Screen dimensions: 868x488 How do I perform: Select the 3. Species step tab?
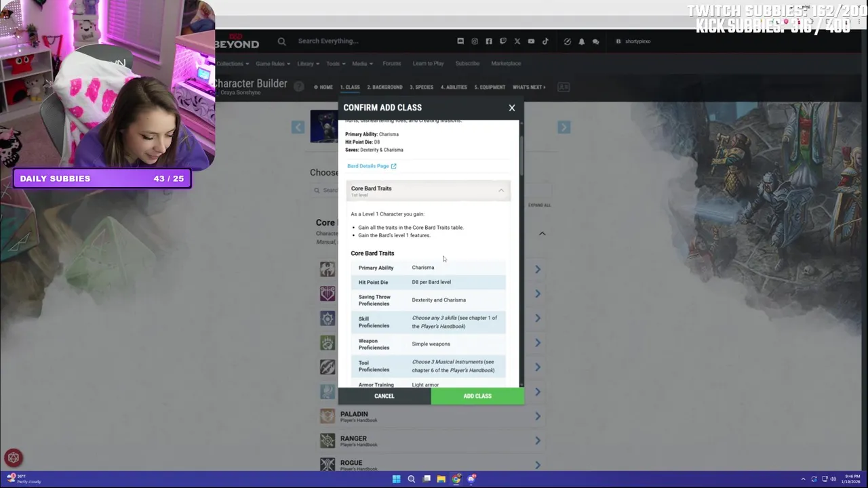click(x=421, y=87)
